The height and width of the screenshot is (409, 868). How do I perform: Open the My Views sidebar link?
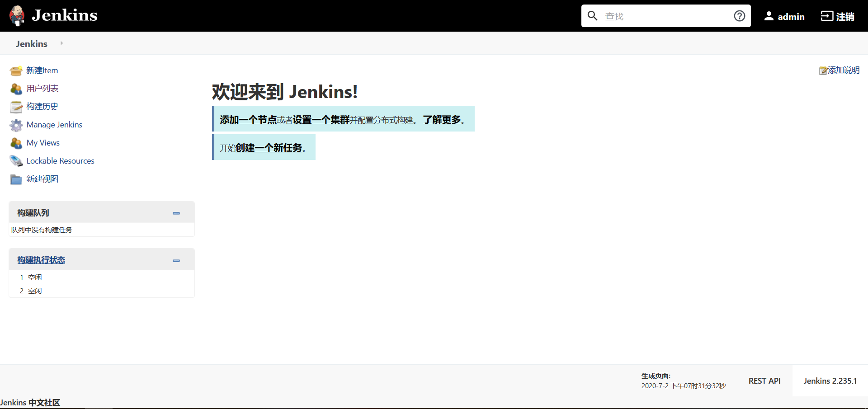pyautogui.click(x=43, y=143)
